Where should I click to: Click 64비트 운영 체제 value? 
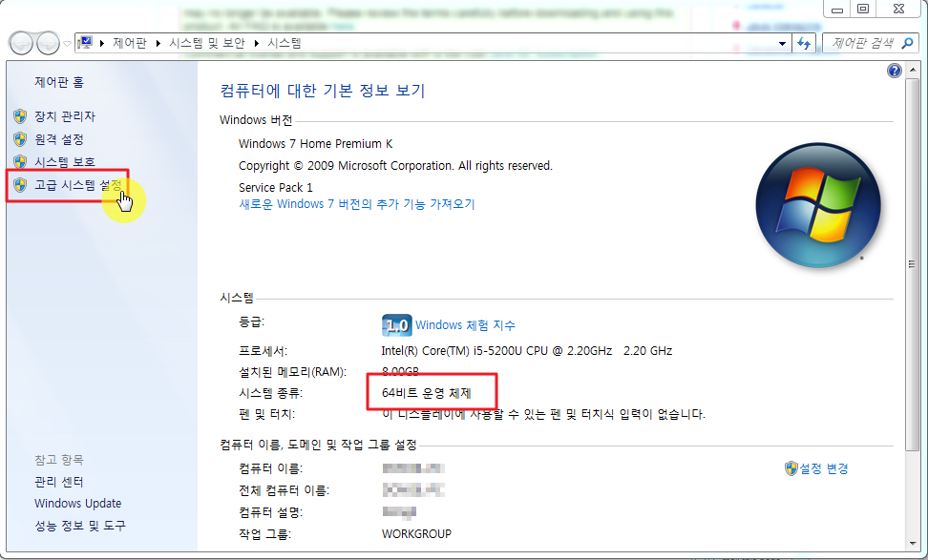click(x=426, y=393)
